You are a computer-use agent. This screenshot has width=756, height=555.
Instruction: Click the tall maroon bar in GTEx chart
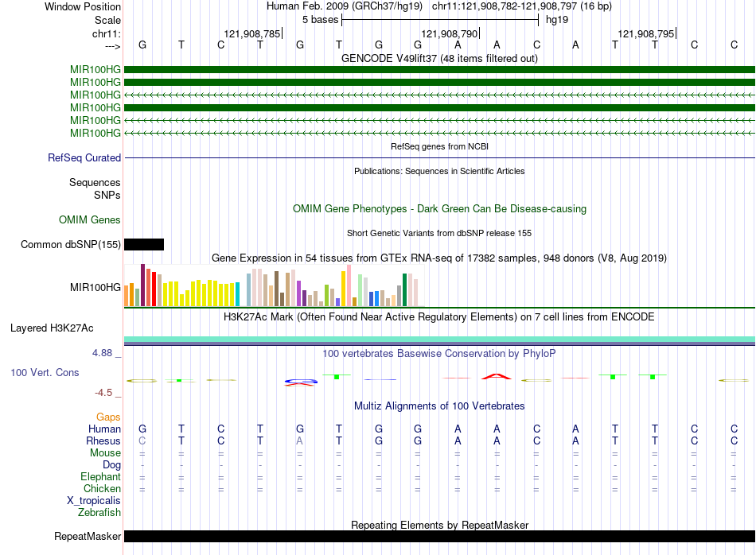click(x=142, y=285)
